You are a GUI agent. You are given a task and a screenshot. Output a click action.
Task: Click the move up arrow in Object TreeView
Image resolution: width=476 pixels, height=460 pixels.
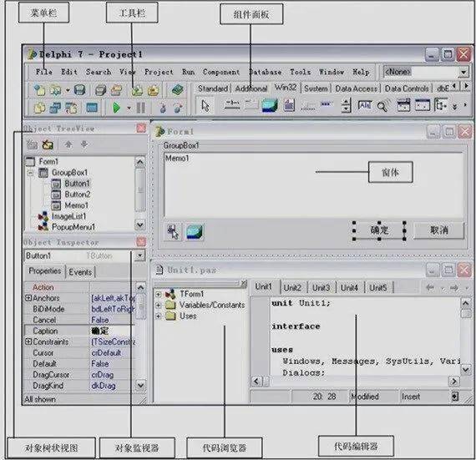[68, 144]
